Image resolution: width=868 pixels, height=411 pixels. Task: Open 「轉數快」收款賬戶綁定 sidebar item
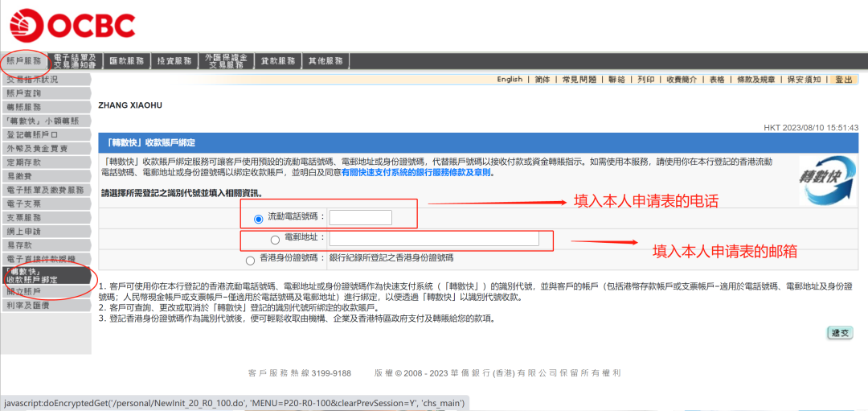tap(46, 275)
